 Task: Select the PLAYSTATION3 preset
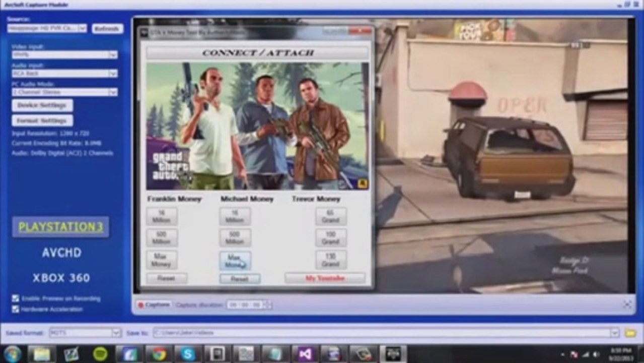click(x=61, y=227)
